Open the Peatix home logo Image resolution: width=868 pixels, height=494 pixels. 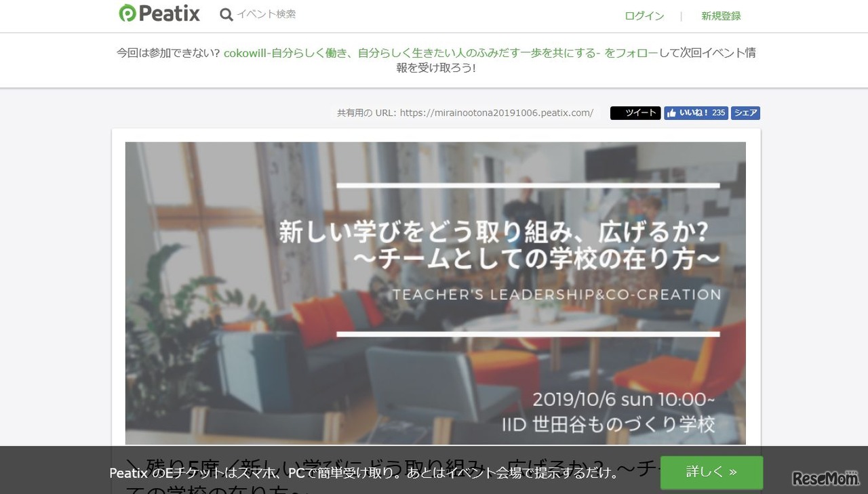coord(159,14)
